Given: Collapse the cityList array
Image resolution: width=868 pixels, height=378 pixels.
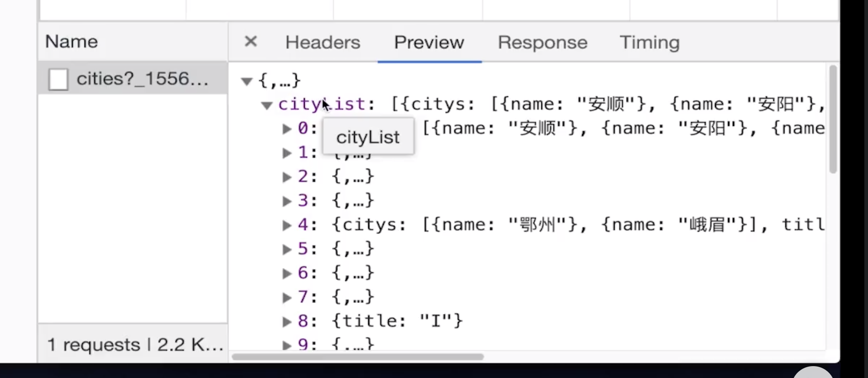Looking at the screenshot, I should (267, 106).
